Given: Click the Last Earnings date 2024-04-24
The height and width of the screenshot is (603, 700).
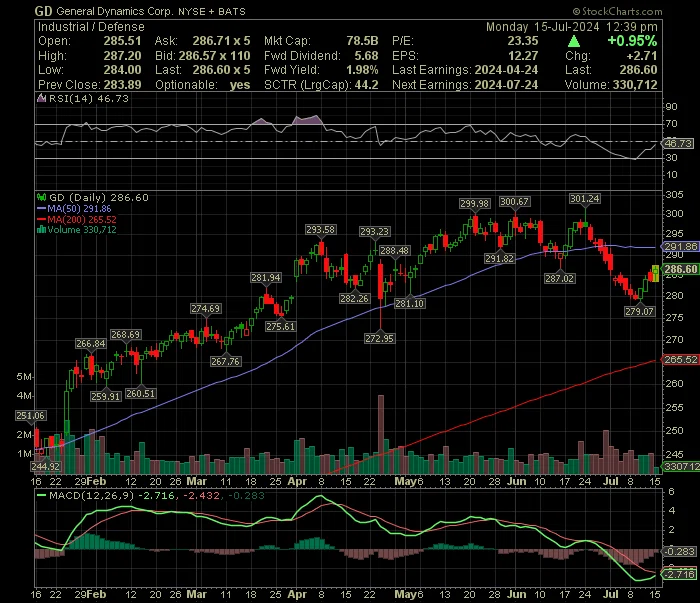Looking at the screenshot, I should [506, 70].
